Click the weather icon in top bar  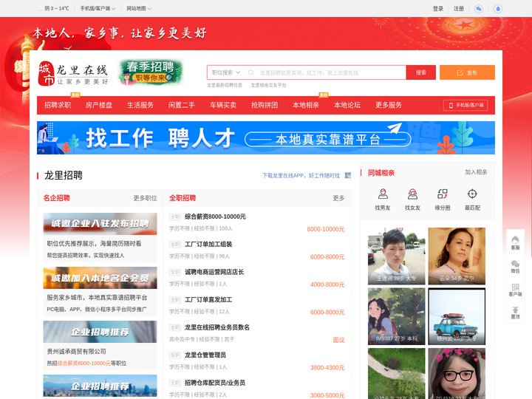click(x=40, y=8)
